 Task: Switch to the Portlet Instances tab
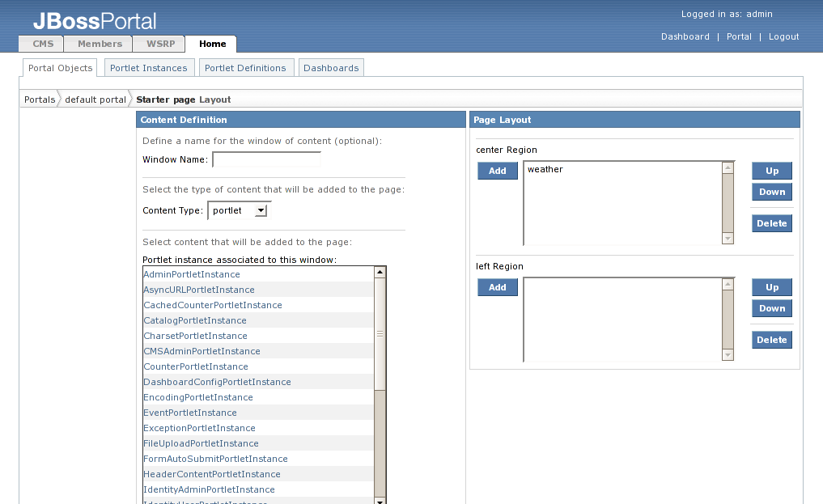[x=149, y=68]
